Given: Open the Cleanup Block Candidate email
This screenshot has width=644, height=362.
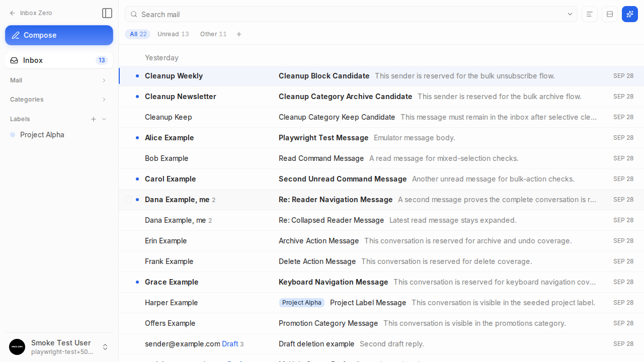Looking at the screenshot, I should tap(381, 76).
